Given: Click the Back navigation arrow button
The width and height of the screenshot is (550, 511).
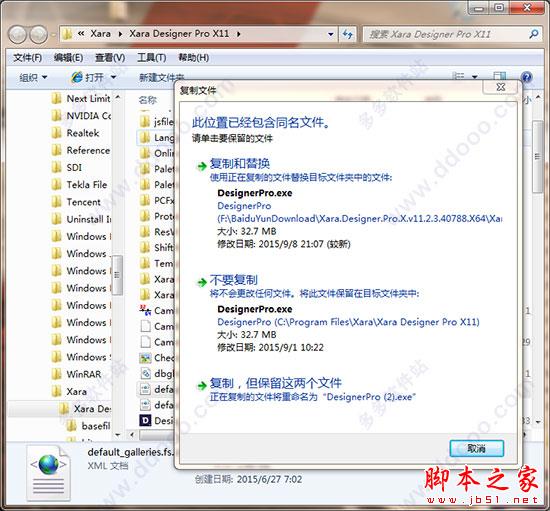Looking at the screenshot, I should 18,35.
